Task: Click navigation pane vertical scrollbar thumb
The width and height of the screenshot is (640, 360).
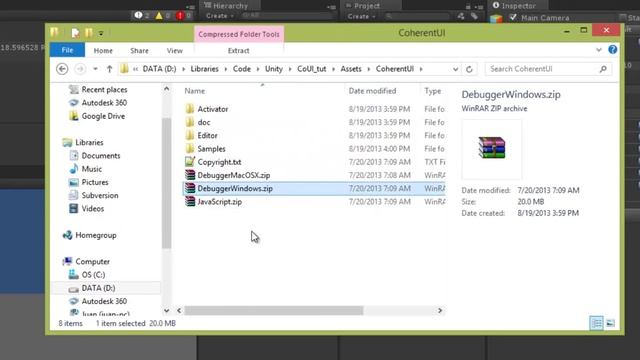Action: click(167, 183)
